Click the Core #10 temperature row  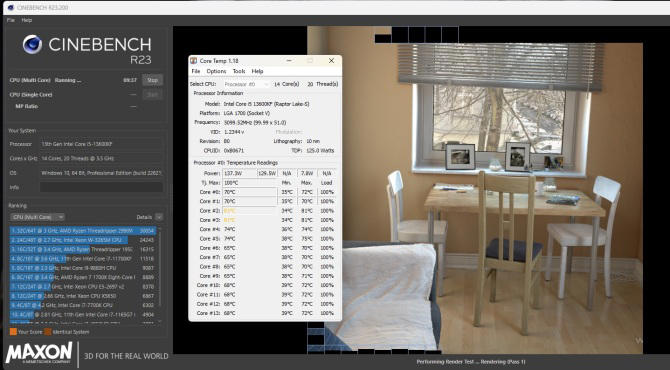tap(265, 285)
